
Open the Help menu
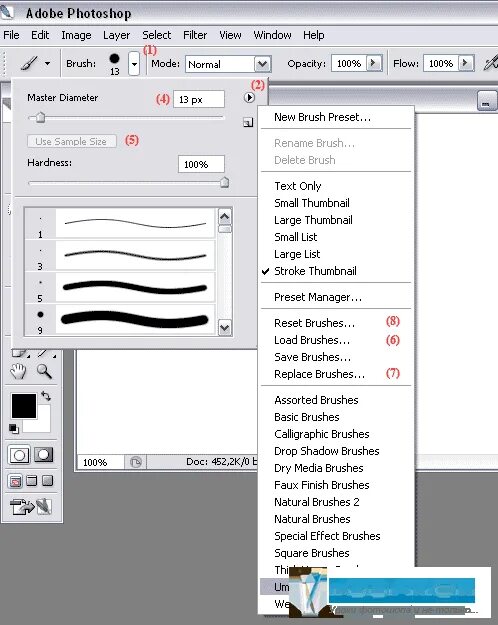coord(313,35)
